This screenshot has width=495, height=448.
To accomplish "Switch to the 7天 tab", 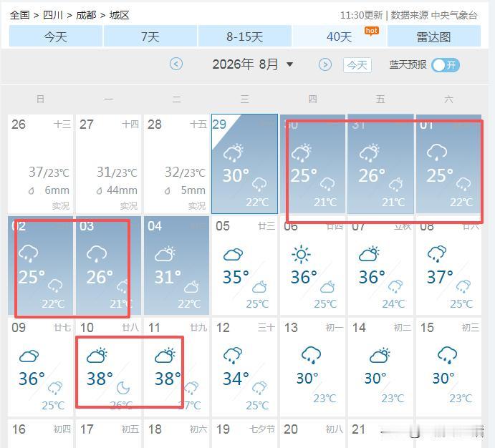I will (x=150, y=36).
